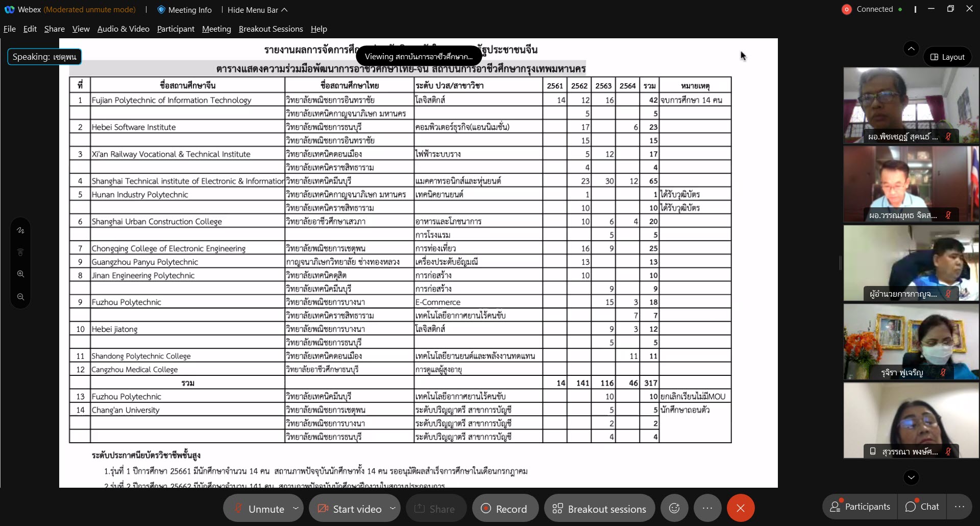Image resolution: width=980 pixels, height=526 pixels.
Task: Open more options in meeting controls
Action: click(707, 508)
